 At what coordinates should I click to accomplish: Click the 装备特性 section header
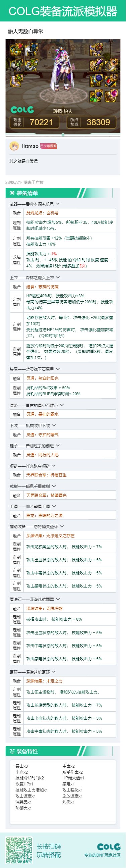pyautogui.click(x=63, y=752)
